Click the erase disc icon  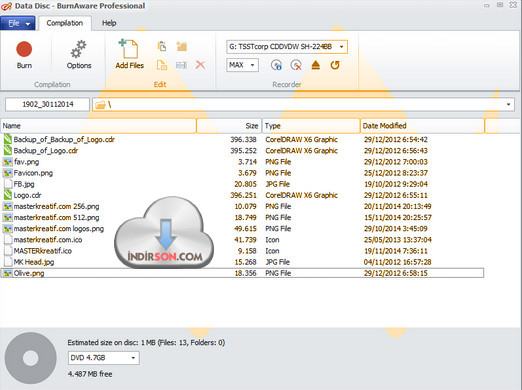point(296,65)
